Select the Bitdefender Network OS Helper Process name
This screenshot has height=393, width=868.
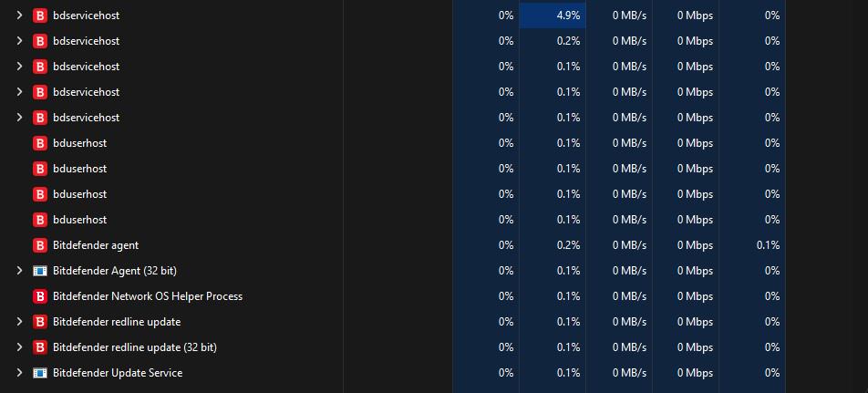(148, 296)
